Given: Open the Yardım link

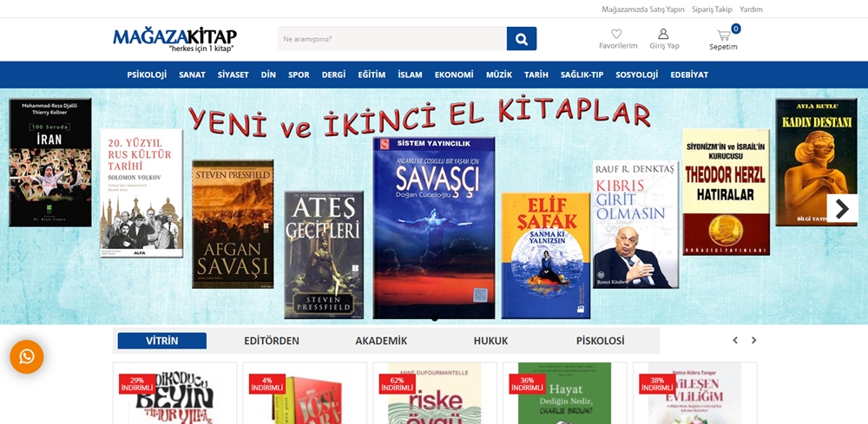Looking at the screenshot, I should (751, 10).
